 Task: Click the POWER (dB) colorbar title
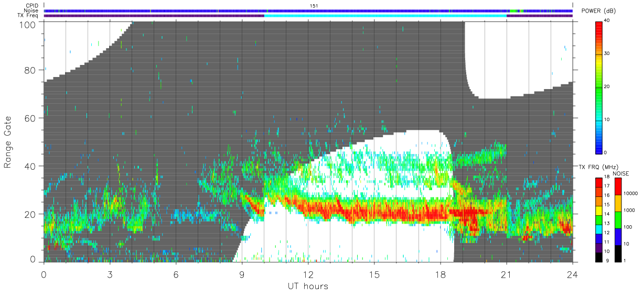[x=599, y=12]
